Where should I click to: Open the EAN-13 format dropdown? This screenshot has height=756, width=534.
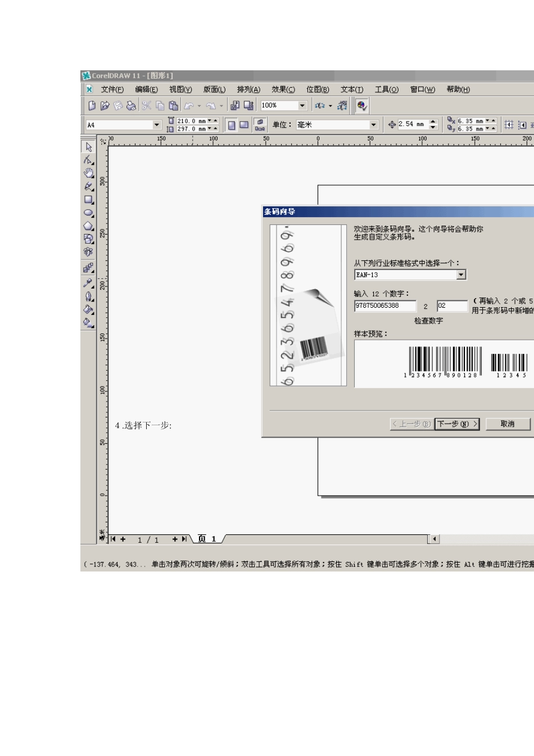point(461,275)
